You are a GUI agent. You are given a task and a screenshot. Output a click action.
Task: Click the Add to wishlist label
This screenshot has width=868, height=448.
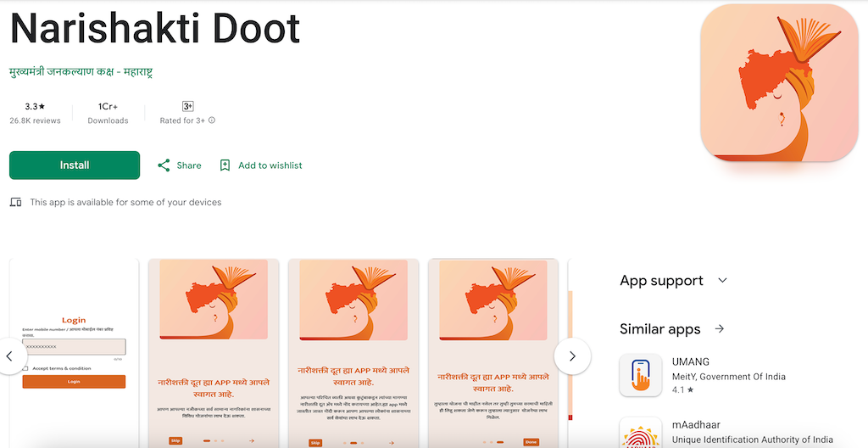pyautogui.click(x=270, y=165)
